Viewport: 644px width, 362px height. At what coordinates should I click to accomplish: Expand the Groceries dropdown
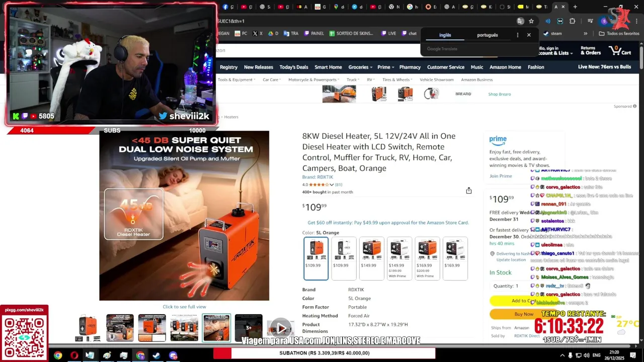click(360, 67)
